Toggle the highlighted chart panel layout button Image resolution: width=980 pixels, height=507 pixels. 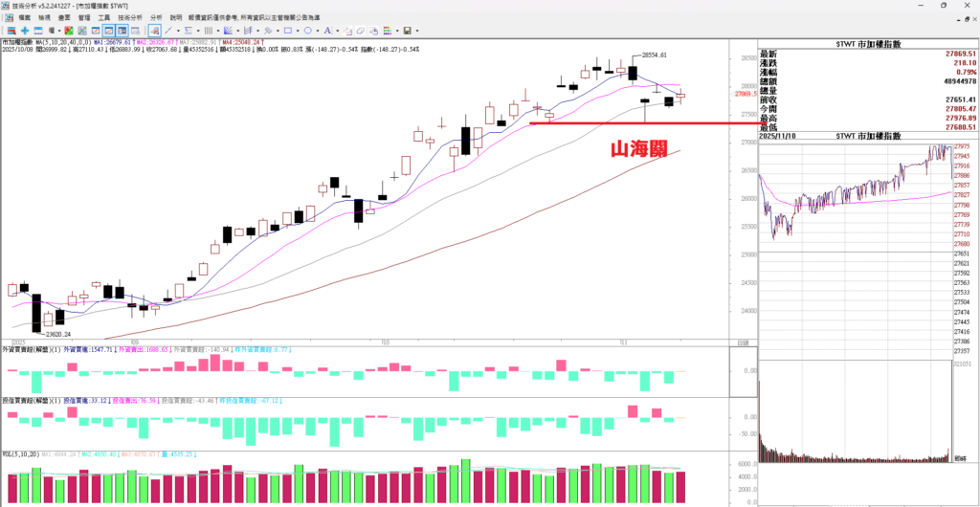point(109,31)
